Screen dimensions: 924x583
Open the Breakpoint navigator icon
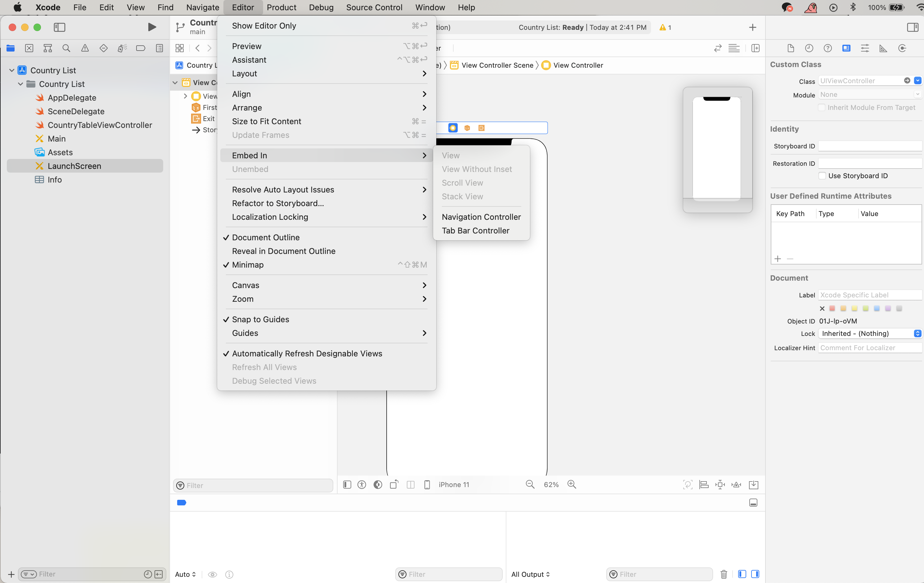141,48
